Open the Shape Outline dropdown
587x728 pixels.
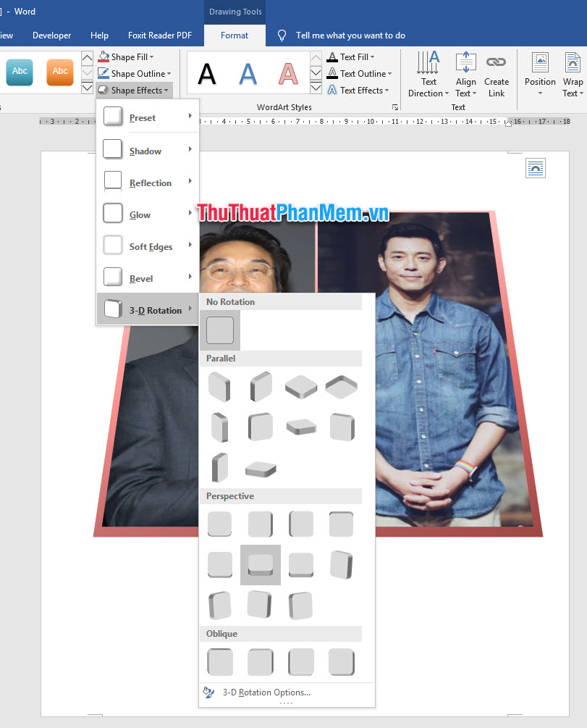pyautogui.click(x=135, y=73)
